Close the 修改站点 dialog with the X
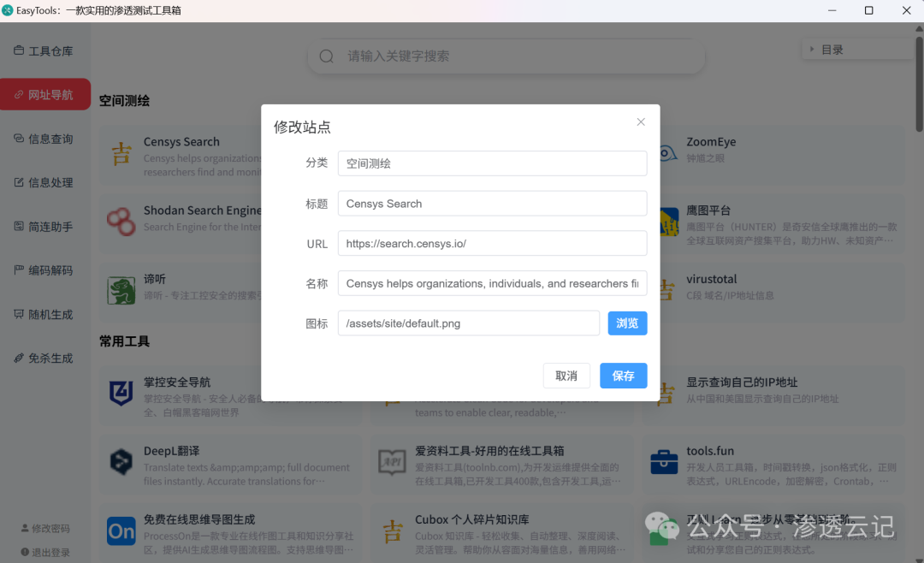 641,122
